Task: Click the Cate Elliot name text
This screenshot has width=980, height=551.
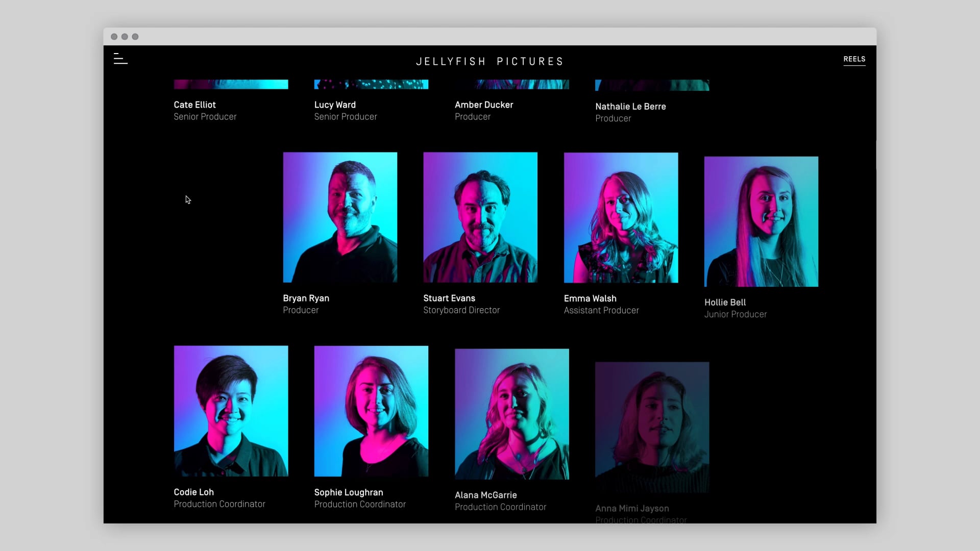Action: point(194,105)
